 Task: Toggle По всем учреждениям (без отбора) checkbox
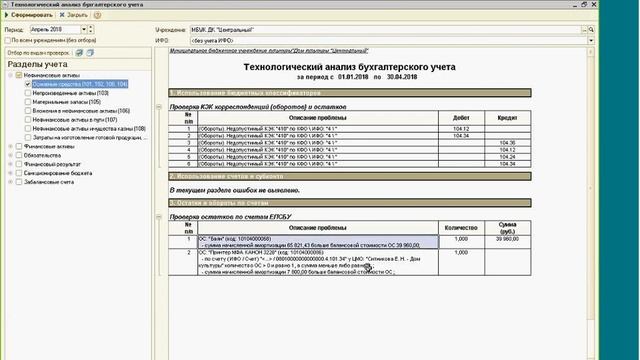7,40
